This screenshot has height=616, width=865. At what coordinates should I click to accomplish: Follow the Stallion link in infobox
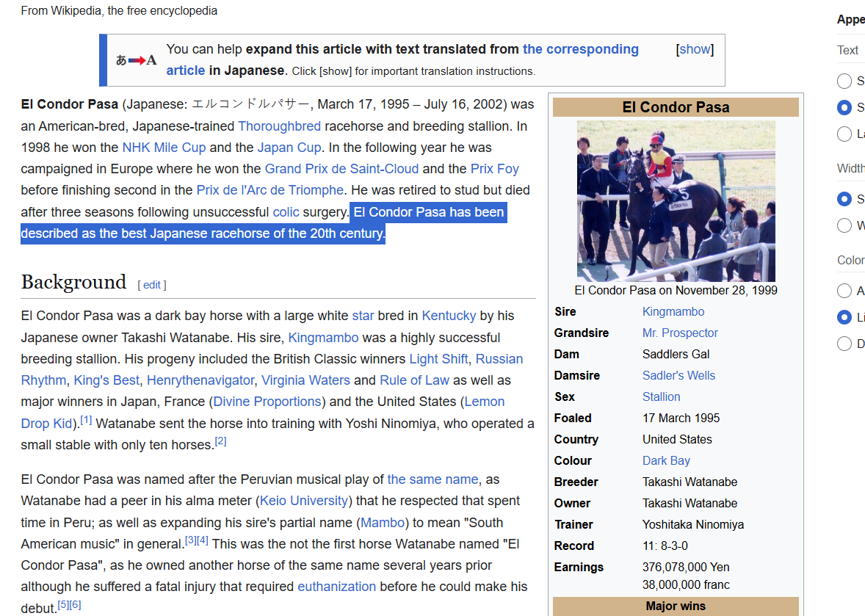[x=661, y=397]
